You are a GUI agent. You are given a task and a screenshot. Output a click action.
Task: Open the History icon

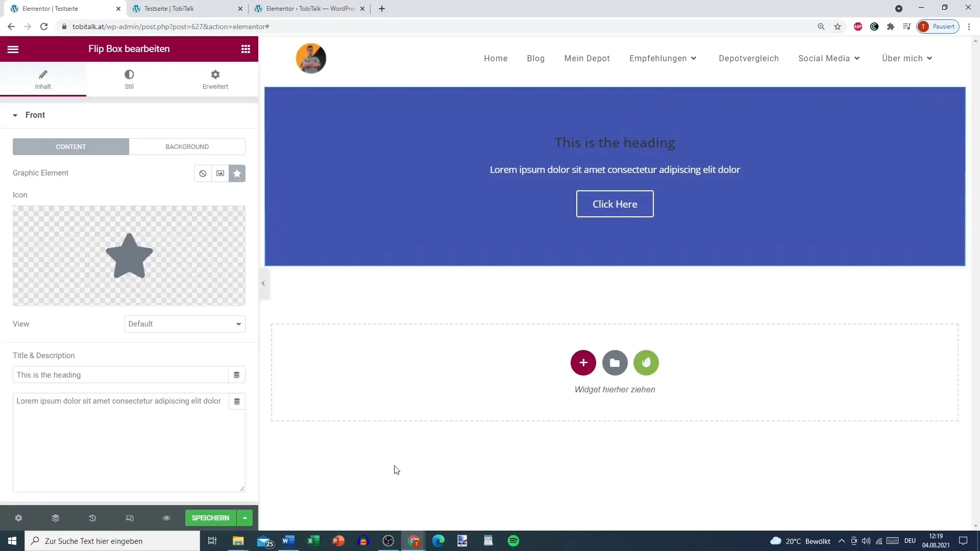pos(92,518)
